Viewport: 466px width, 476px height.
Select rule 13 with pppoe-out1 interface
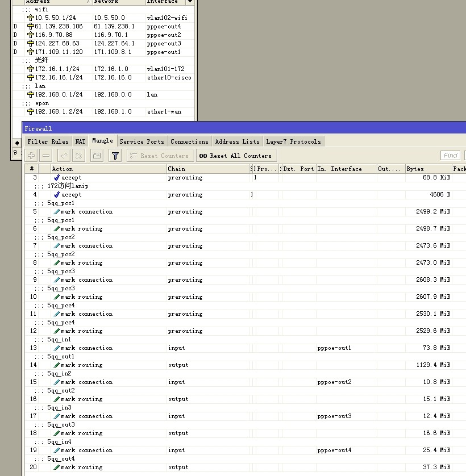pyautogui.click(x=227, y=348)
